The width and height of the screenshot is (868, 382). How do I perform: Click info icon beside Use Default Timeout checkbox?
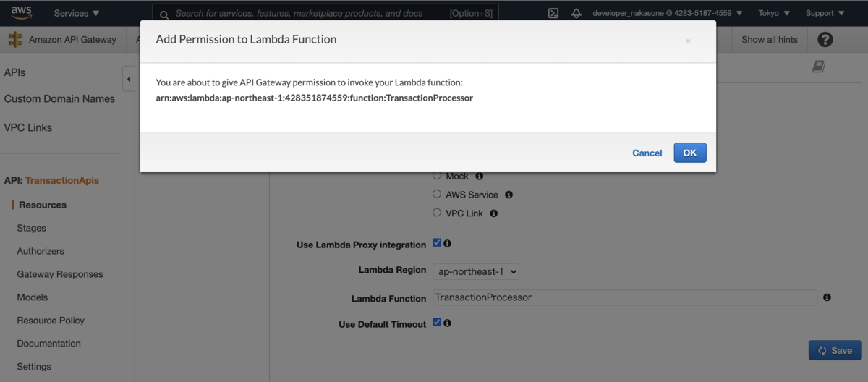(x=447, y=323)
